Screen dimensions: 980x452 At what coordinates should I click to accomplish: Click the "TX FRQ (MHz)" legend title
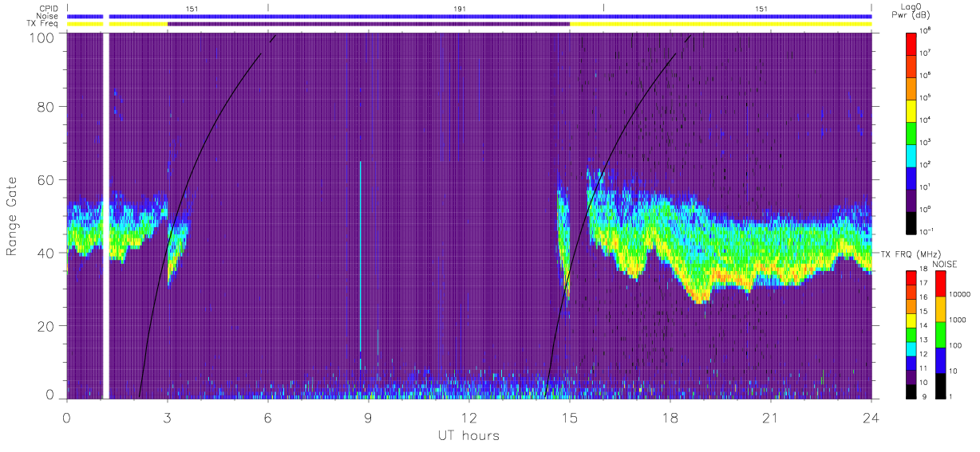pyautogui.click(x=911, y=254)
